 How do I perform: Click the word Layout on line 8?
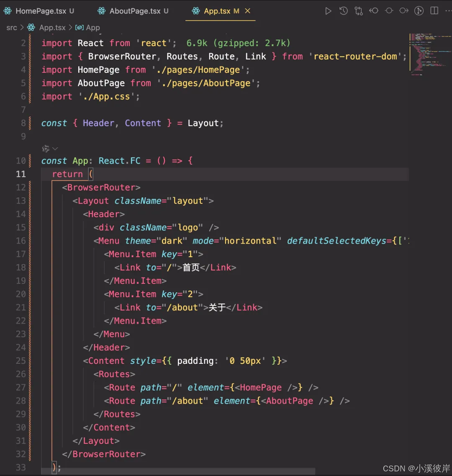203,123
